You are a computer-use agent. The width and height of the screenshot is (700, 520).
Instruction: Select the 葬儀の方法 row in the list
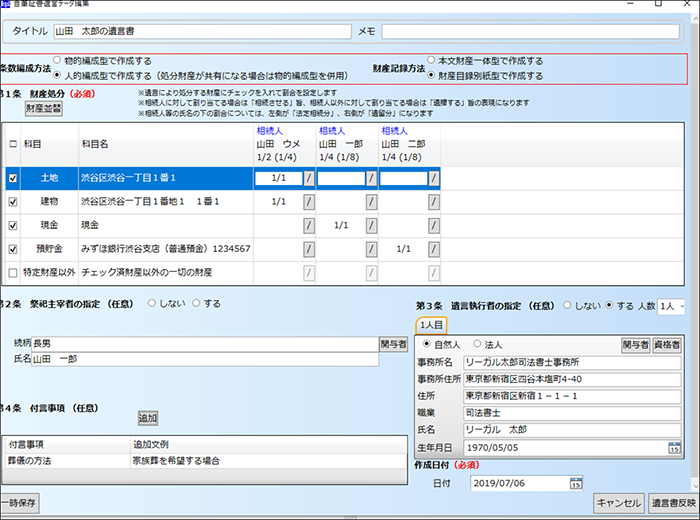(65, 461)
